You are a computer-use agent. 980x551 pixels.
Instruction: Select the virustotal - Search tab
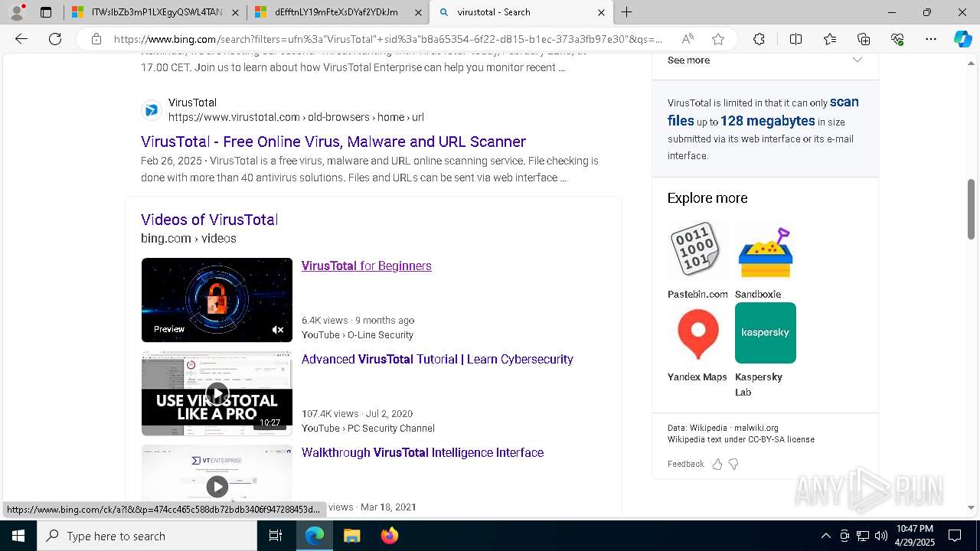[521, 12]
